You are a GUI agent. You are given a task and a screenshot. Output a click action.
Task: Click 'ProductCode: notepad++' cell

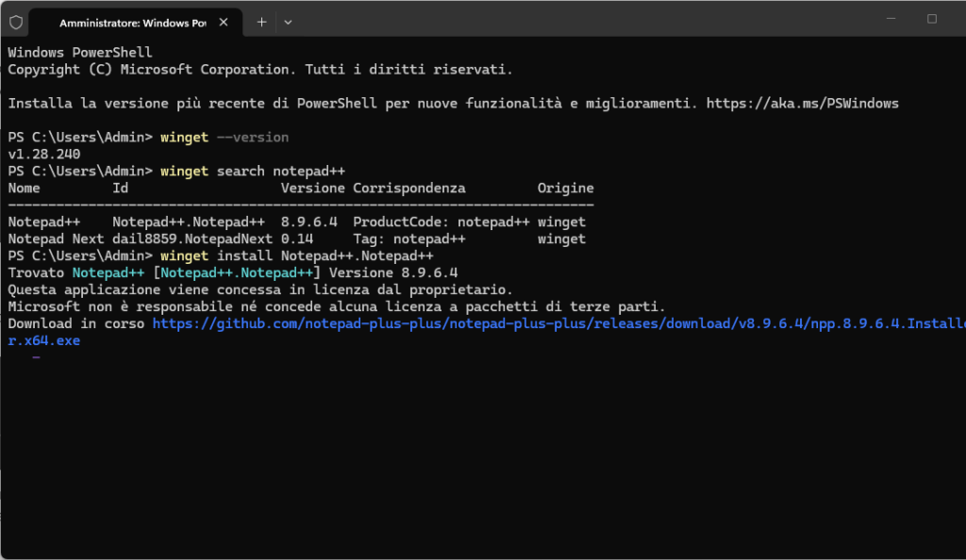click(441, 222)
